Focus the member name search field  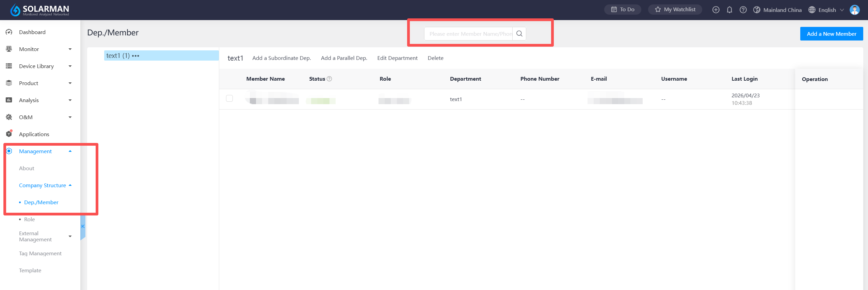point(469,34)
